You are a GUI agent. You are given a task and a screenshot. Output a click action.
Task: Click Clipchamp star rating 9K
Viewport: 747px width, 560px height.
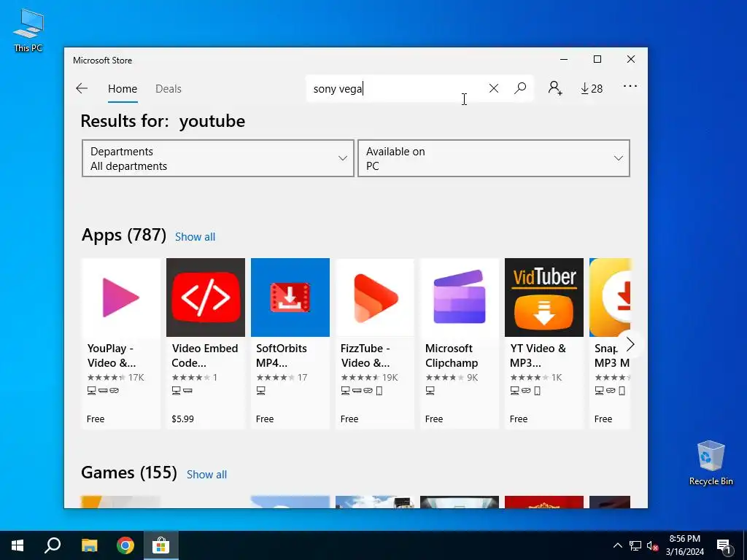[x=452, y=378]
